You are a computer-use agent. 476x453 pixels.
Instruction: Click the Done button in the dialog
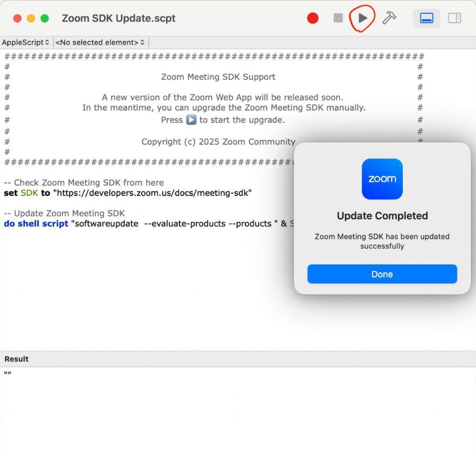click(382, 274)
